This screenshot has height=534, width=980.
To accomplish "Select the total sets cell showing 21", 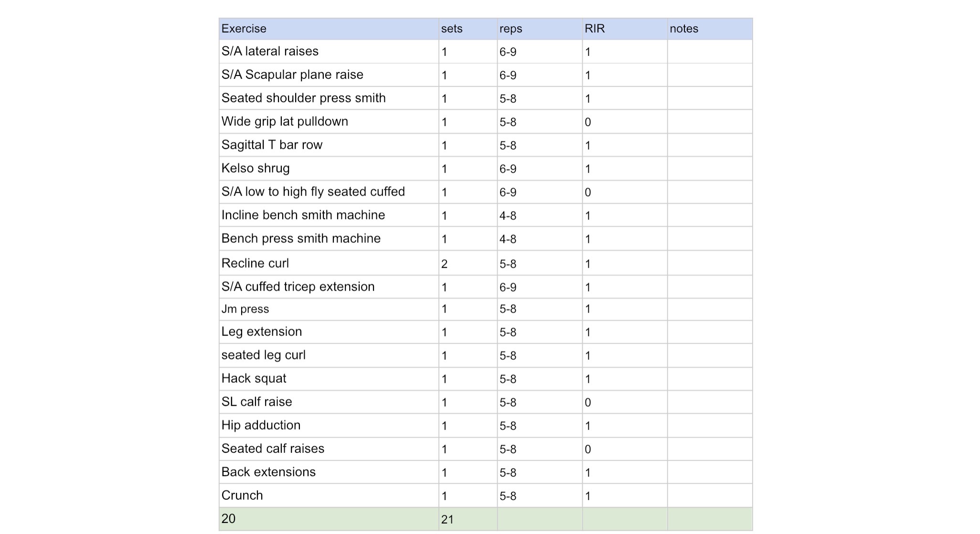I will (468, 519).
